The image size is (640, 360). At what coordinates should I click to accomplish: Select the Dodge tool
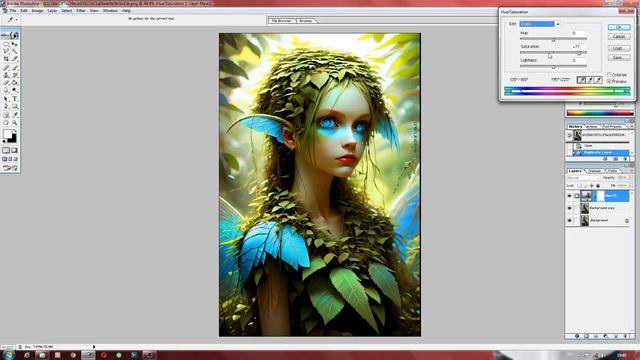pyautogui.click(x=15, y=90)
